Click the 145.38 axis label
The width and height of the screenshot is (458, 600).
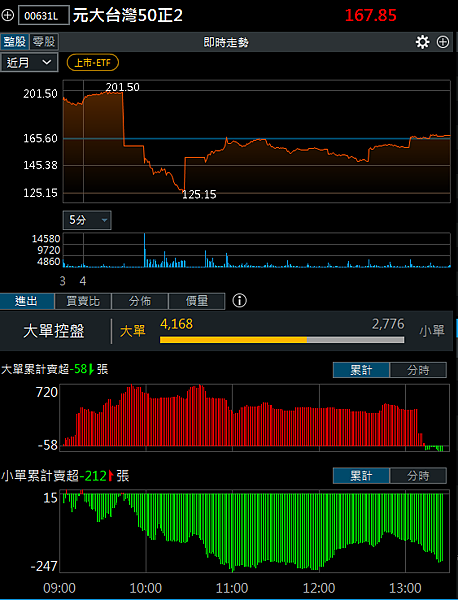[40, 165]
